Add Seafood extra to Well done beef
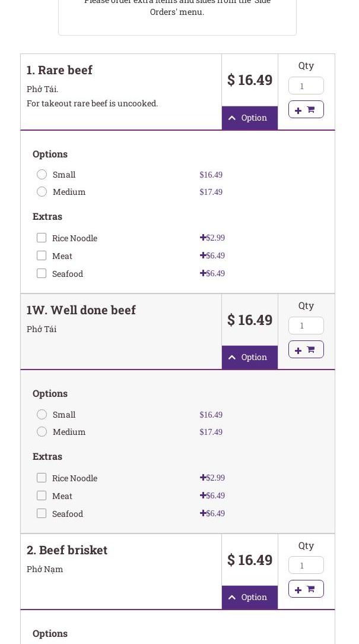 point(42,513)
